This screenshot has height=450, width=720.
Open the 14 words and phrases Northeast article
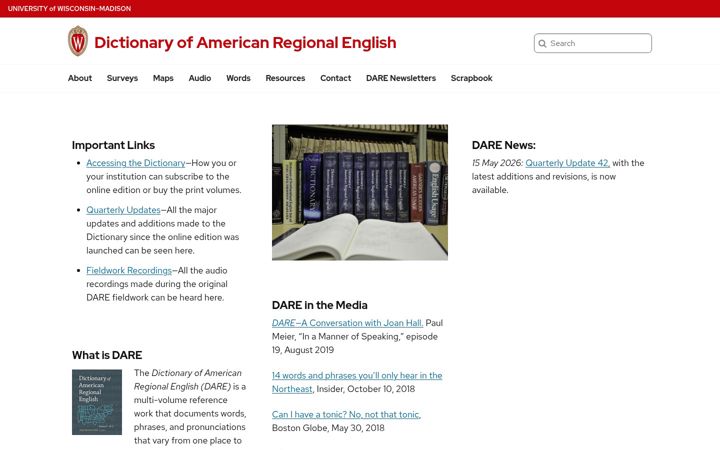pyautogui.click(x=357, y=382)
